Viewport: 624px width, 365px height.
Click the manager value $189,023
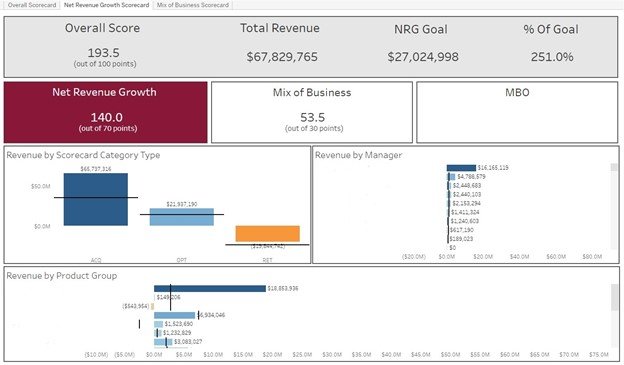click(x=461, y=239)
